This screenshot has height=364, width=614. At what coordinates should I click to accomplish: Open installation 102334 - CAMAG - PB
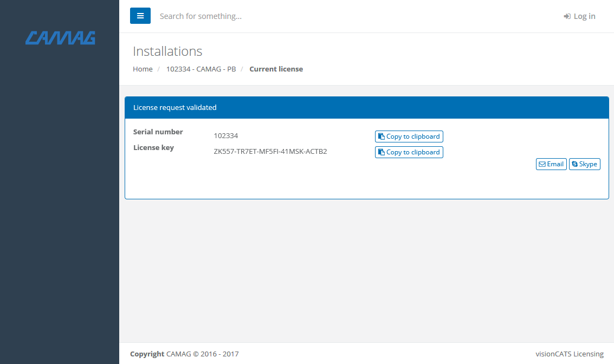(x=201, y=69)
